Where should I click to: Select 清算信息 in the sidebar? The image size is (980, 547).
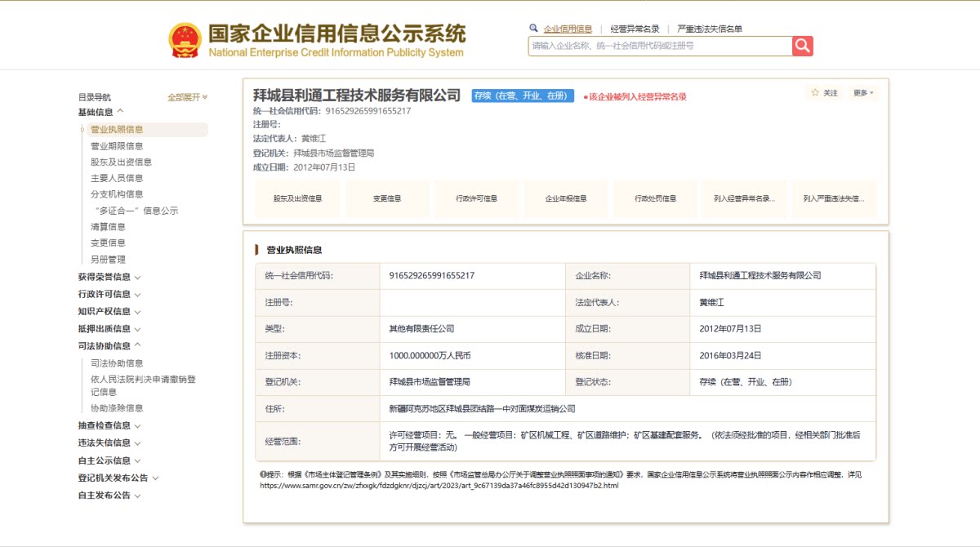coord(108,227)
